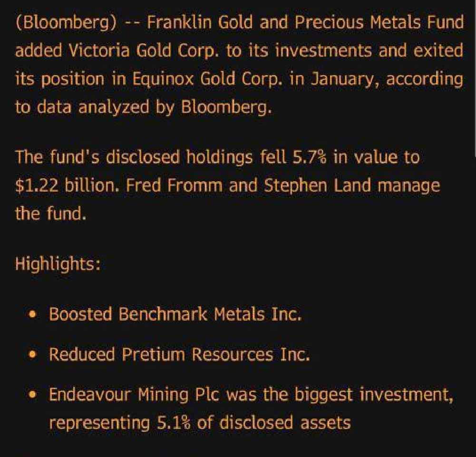The height and width of the screenshot is (457, 476).
Task: Click the Benchmark Metals Inc. text
Action: (210, 314)
